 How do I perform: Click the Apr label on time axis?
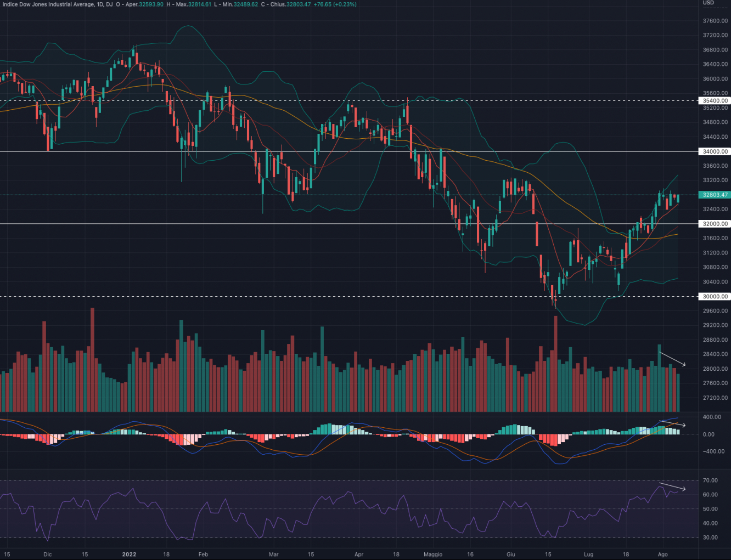[359, 555]
